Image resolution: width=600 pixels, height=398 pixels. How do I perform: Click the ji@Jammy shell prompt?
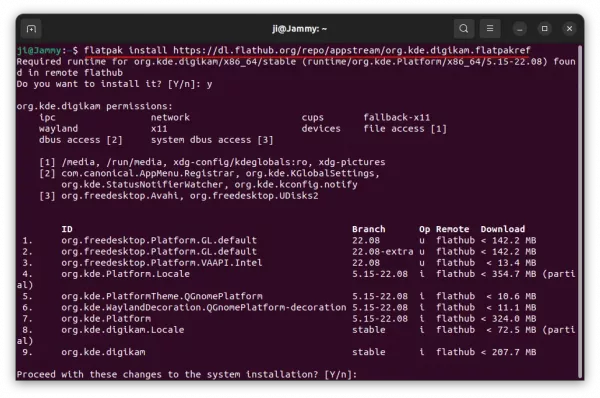tap(47, 50)
